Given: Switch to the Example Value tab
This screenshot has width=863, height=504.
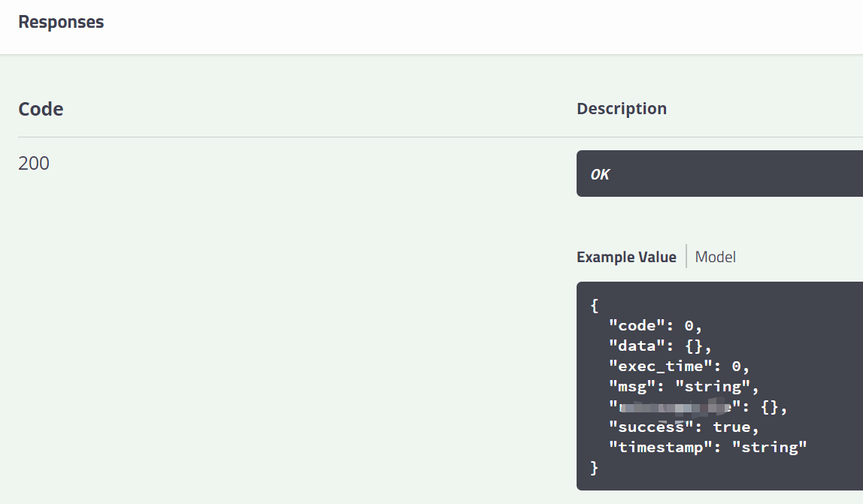Looking at the screenshot, I should pyautogui.click(x=626, y=257).
